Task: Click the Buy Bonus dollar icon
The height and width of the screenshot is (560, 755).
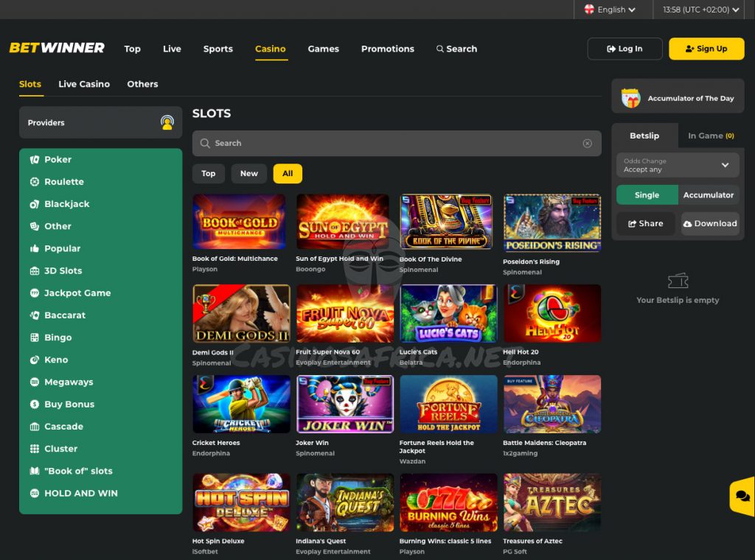Action: [34, 404]
